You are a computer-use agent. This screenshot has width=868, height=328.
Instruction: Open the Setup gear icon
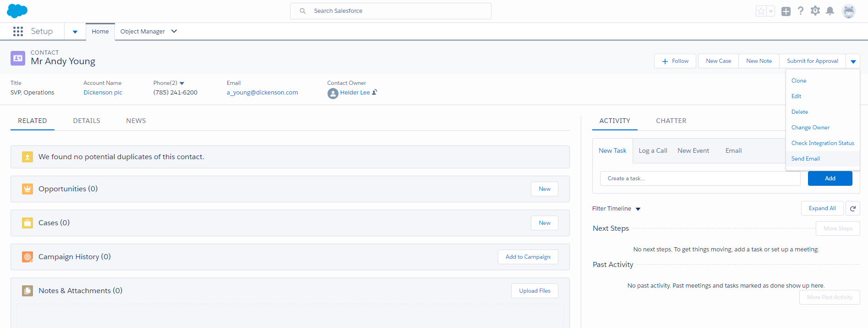(815, 11)
